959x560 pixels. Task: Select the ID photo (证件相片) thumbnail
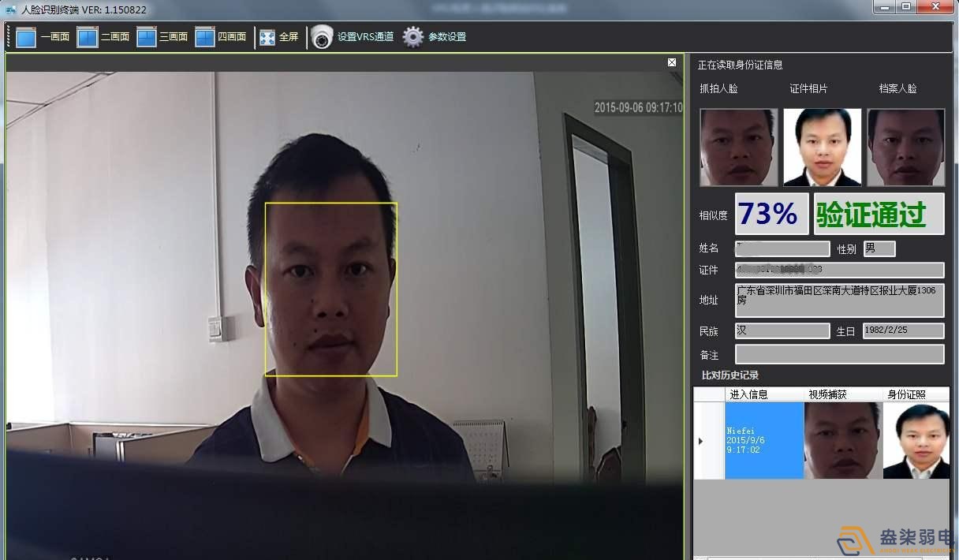[822, 147]
